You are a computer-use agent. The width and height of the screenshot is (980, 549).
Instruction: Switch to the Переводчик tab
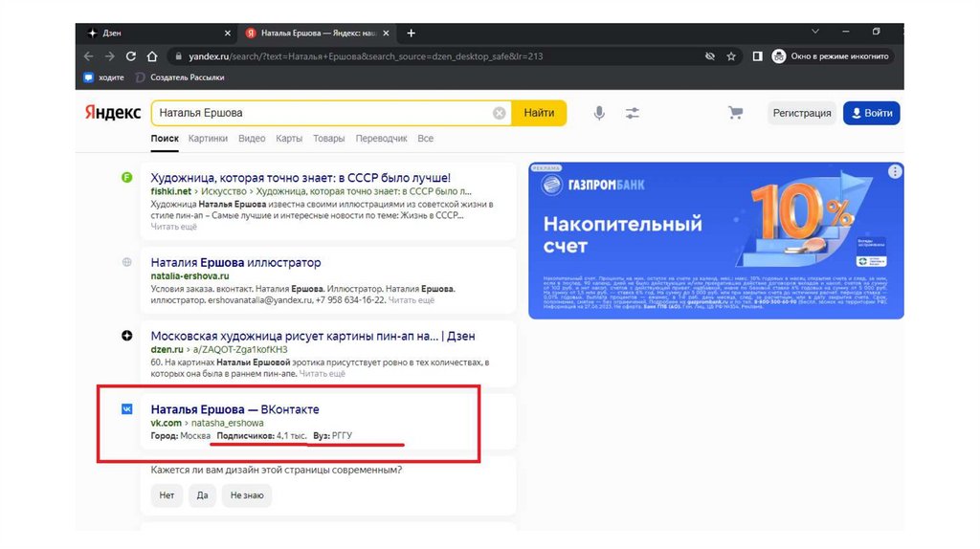click(381, 139)
